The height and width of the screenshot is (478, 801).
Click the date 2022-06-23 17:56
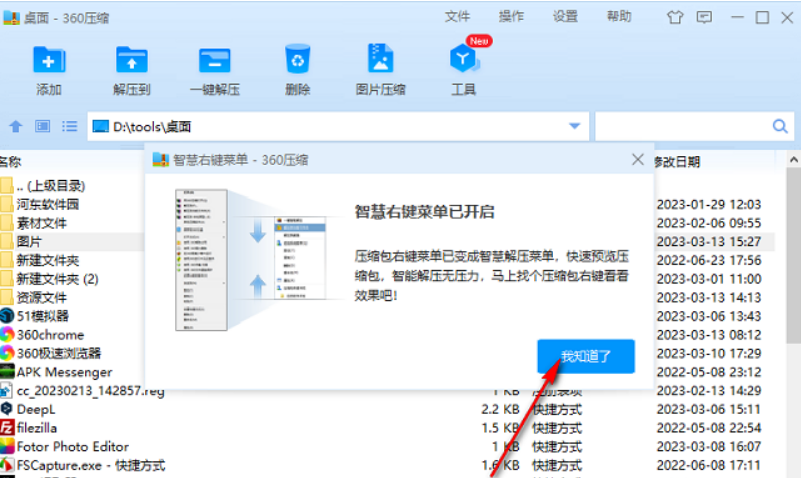click(709, 260)
